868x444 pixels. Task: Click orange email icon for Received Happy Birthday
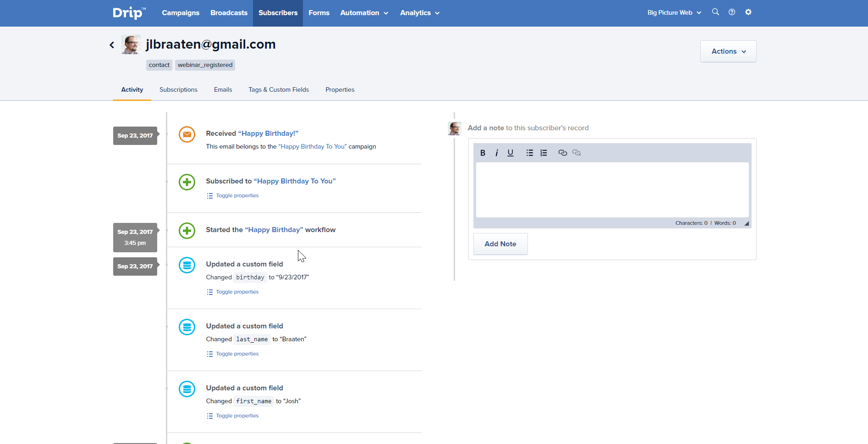[x=187, y=134]
